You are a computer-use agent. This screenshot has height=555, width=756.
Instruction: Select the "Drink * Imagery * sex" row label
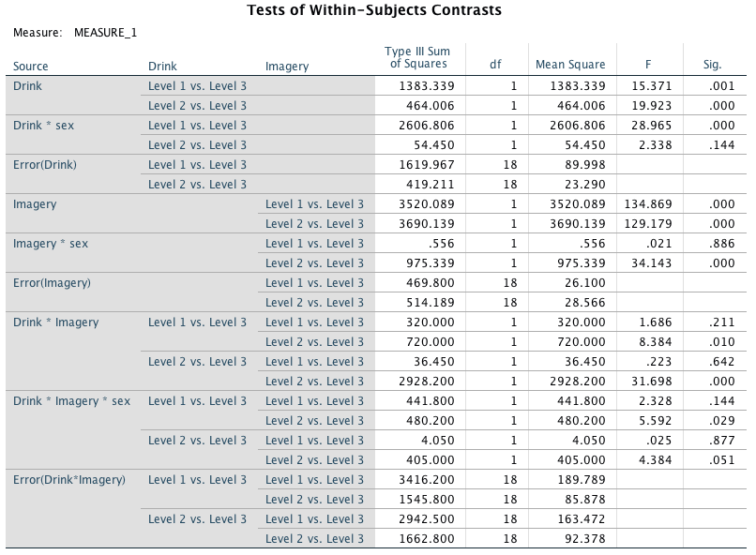pyautogui.click(x=71, y=401)
